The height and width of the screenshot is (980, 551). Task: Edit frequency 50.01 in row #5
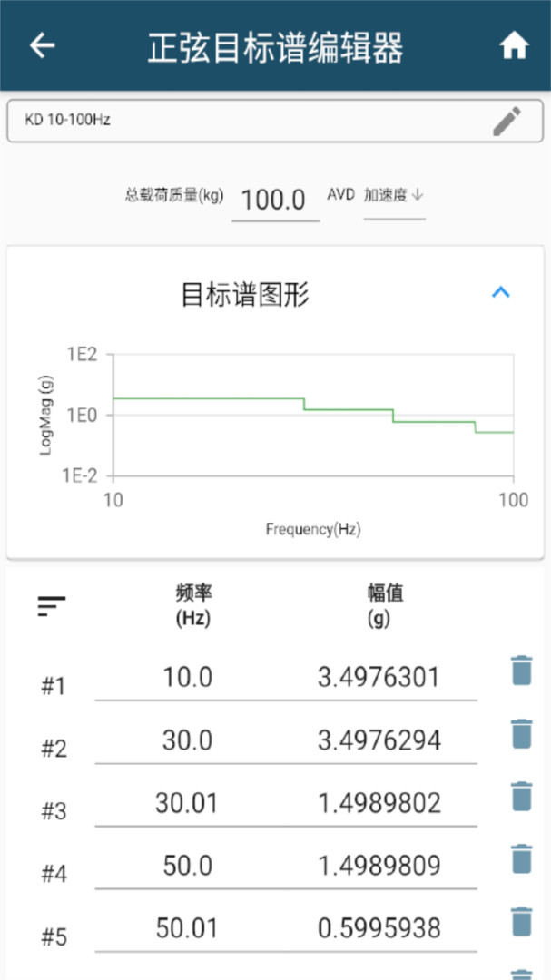click(x=188, y=929)
